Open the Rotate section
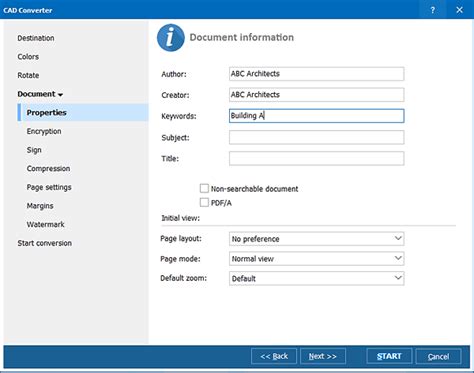 (x=28, y=75)
